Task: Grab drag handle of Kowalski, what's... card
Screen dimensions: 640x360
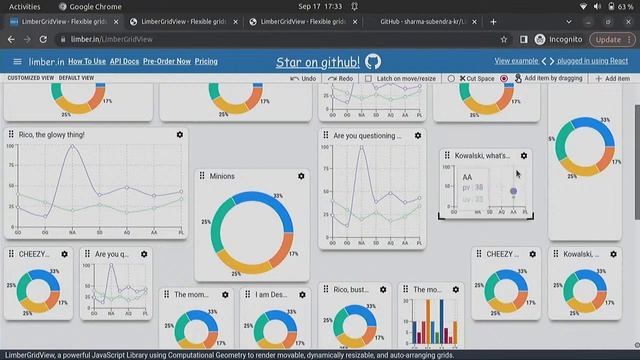Action: coord(447,155)
